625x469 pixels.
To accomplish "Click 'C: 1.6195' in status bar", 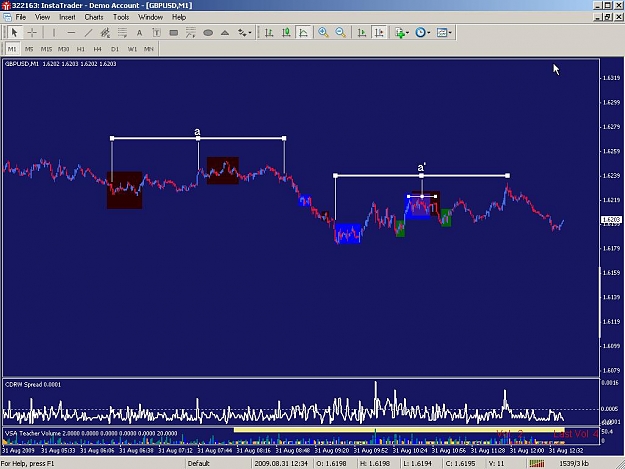I will [x=460, y=463].
